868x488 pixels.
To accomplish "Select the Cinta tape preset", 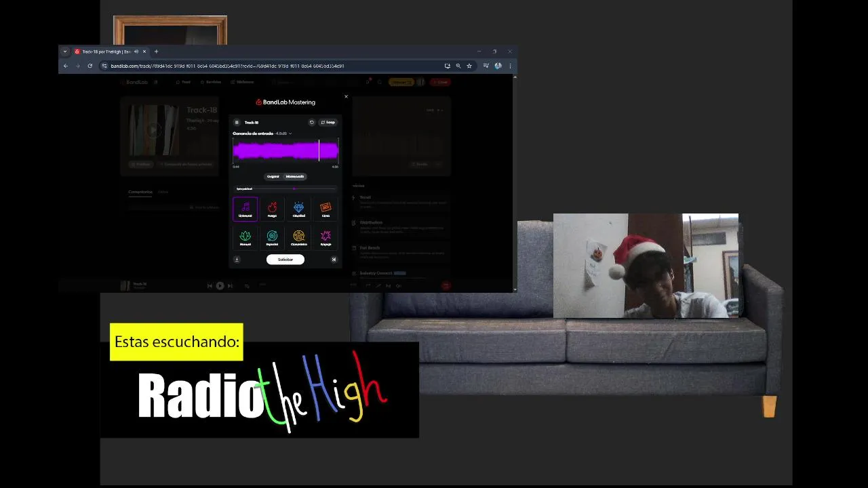I will click(325, 209).
